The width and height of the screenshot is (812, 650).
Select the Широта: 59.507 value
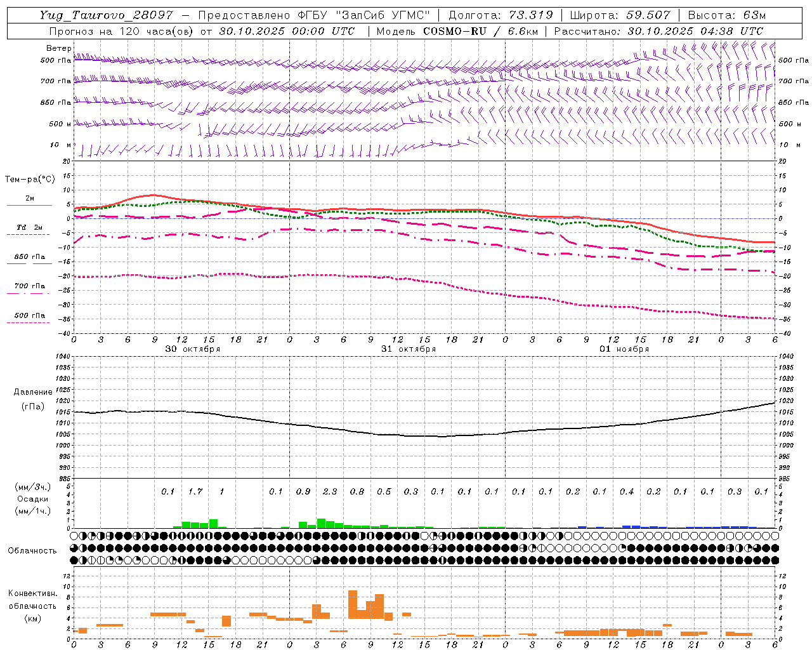tap(620, 15)
